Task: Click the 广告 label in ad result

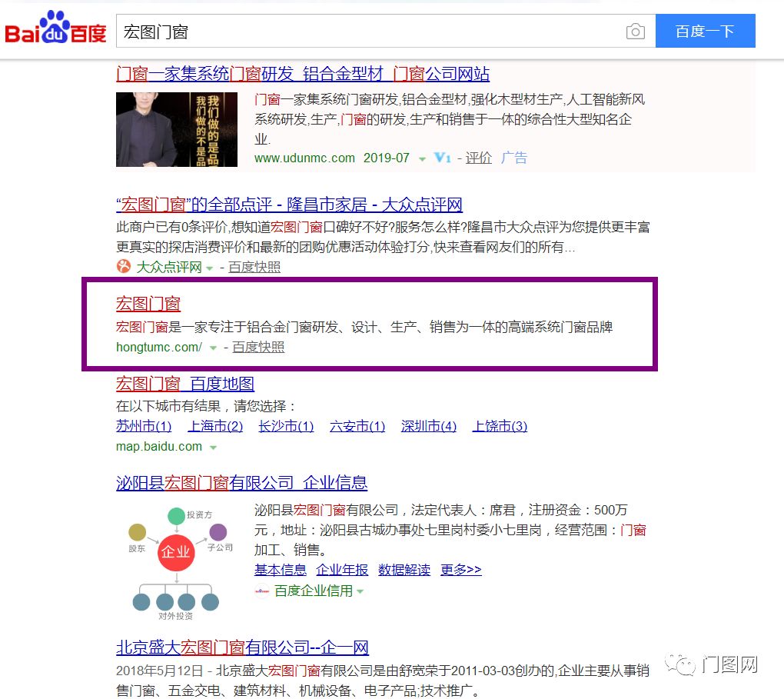Action: (x=514, y=158)
